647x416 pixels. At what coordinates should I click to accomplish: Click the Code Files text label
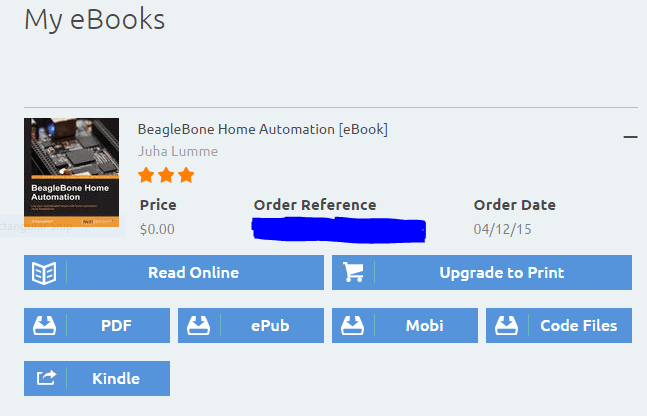click(578, 325)
